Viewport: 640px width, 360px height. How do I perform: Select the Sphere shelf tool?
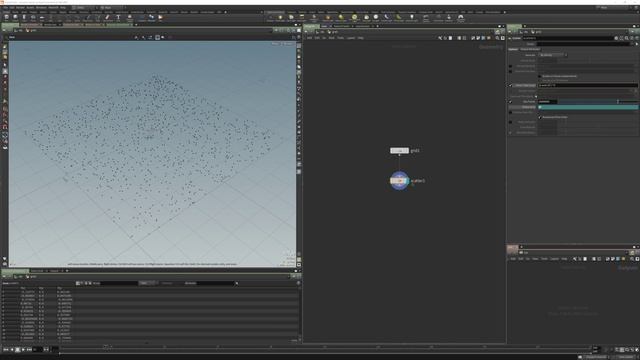coord(16,17)
